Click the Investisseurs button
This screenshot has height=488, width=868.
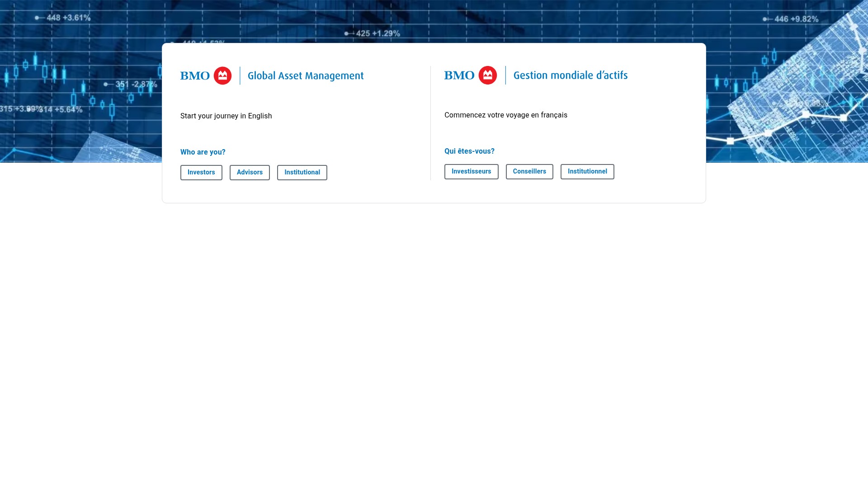click(x=471, y=172)
